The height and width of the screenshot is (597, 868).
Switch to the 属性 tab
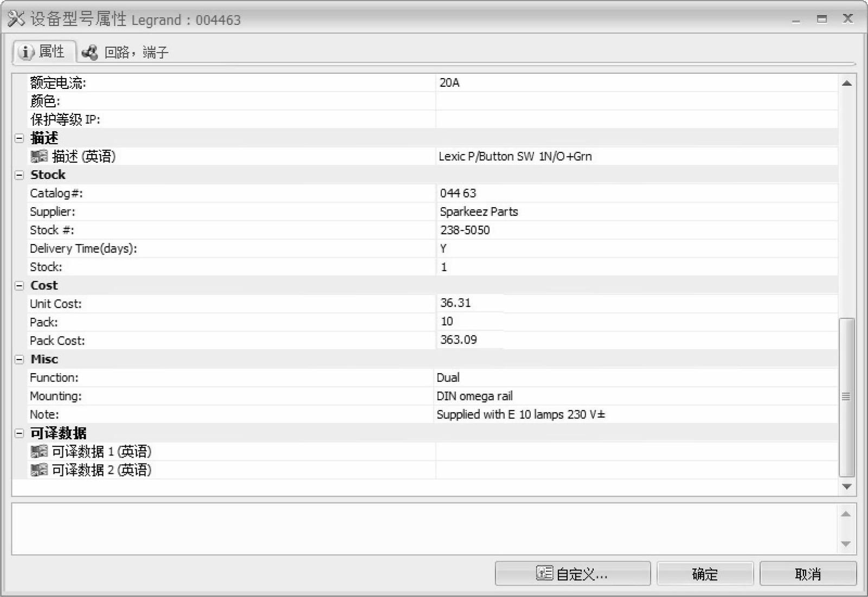pyautogui.click(x=43, y=52)
